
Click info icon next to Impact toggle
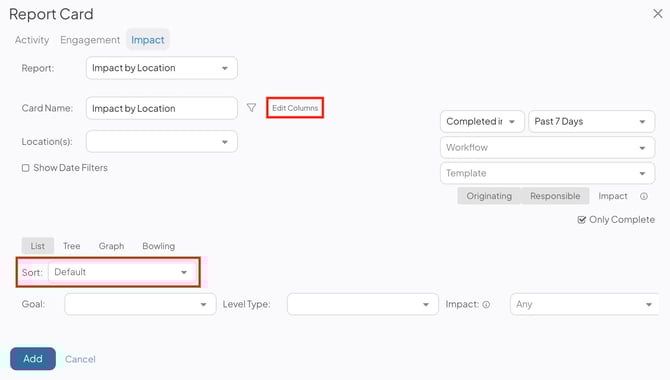coord(644,196)
